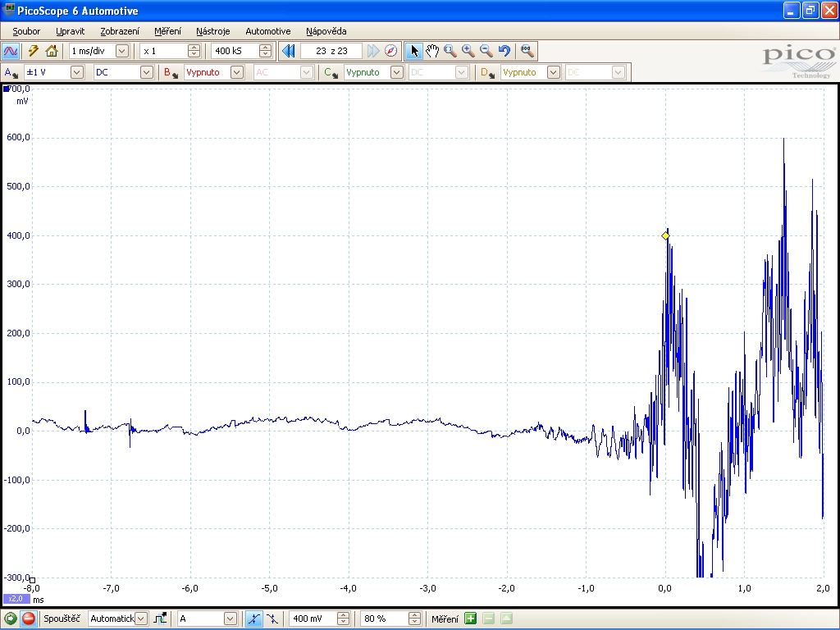Expand the trigger mode Automatick dropdown

[x=140, y=619]
